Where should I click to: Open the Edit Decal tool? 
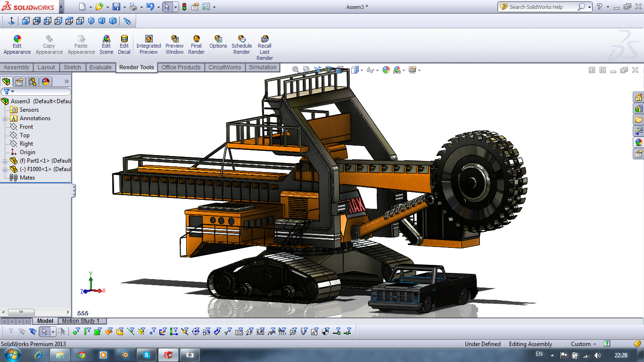(x=124, y=45)
